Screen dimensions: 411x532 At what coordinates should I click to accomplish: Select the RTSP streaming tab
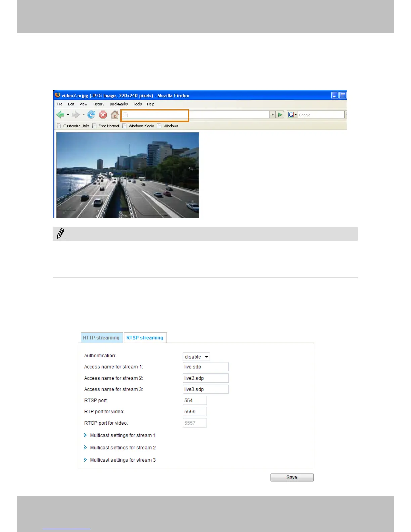[145, 338]
